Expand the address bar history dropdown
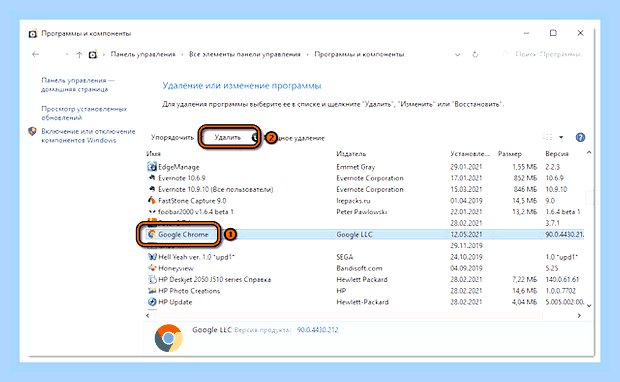Image resolution: width=620 pixels, height=382 pixels. pyautogui.click(x=457, y=55)
